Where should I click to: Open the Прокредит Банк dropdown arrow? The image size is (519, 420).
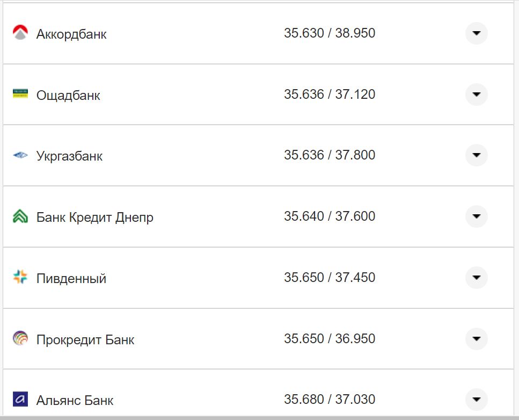coord(476,338)
